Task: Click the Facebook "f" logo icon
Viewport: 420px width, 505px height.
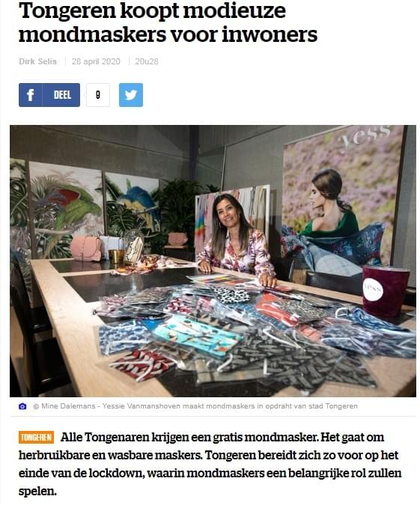Action: click(x=30, y=95)
